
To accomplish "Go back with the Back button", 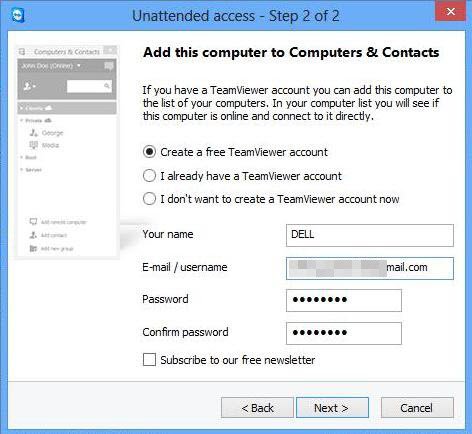I will (257, 408).
